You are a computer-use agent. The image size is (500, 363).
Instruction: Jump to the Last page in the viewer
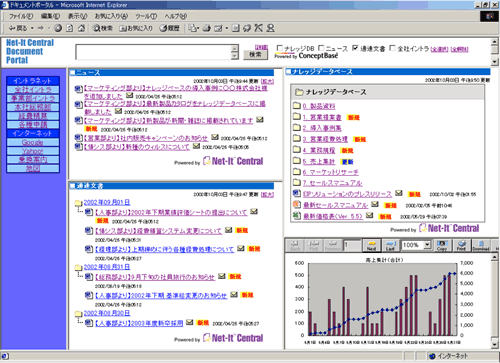(x=390, y=245)
